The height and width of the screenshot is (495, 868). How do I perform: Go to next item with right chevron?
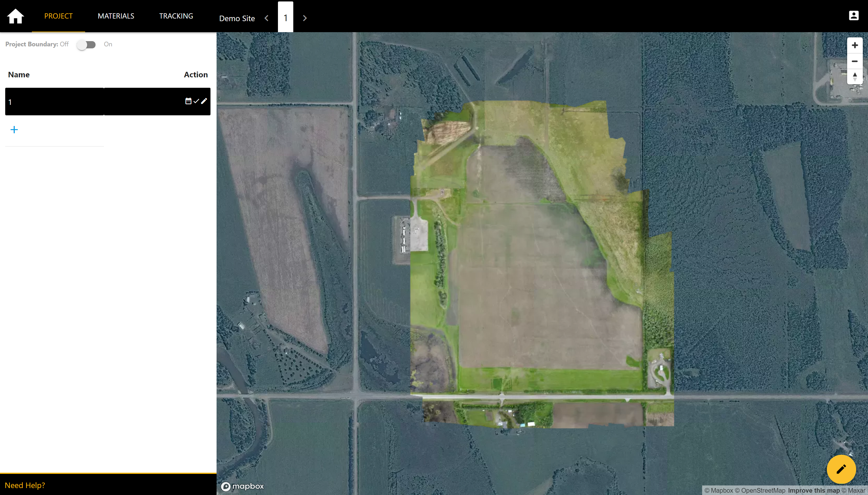click(x=305, y=18)
